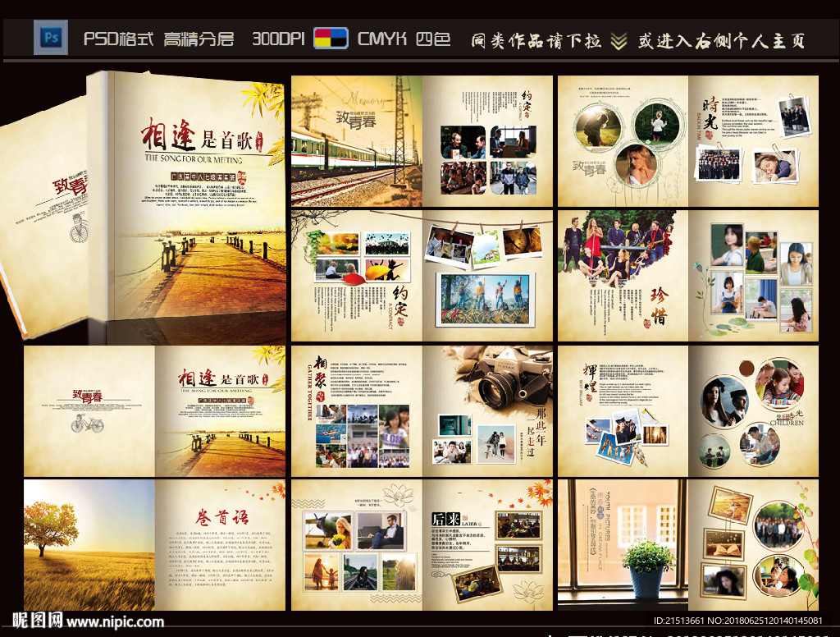Open the train 致青春 page spread
840x637 pixels.
tap(422, 141)
